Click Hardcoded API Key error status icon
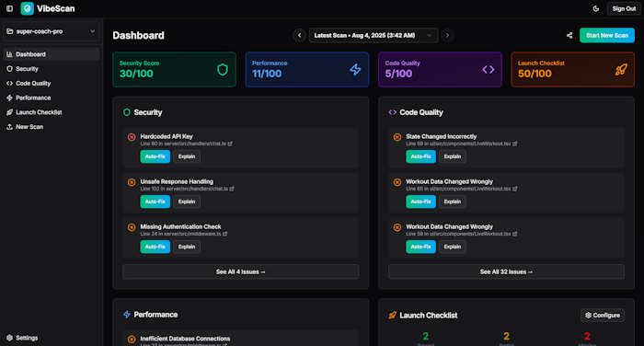644x346 pixels. pyautogui.click(x=132, y=137)
